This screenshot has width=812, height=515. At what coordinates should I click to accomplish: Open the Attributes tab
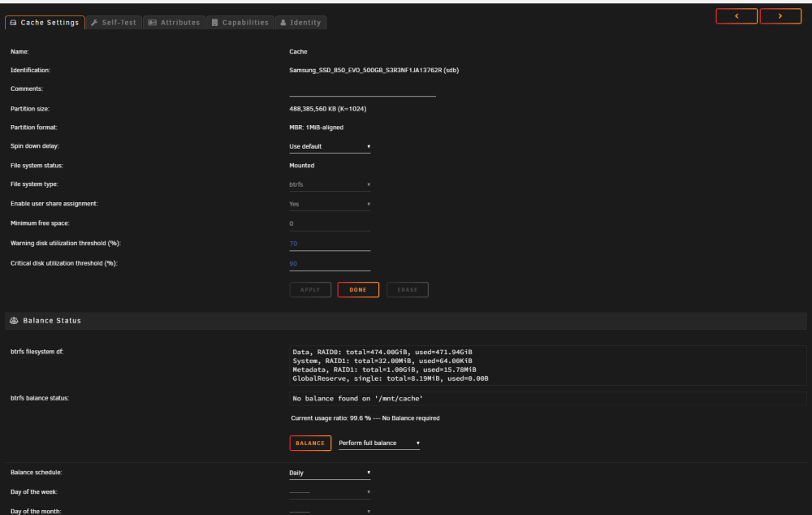click(174, 22)
